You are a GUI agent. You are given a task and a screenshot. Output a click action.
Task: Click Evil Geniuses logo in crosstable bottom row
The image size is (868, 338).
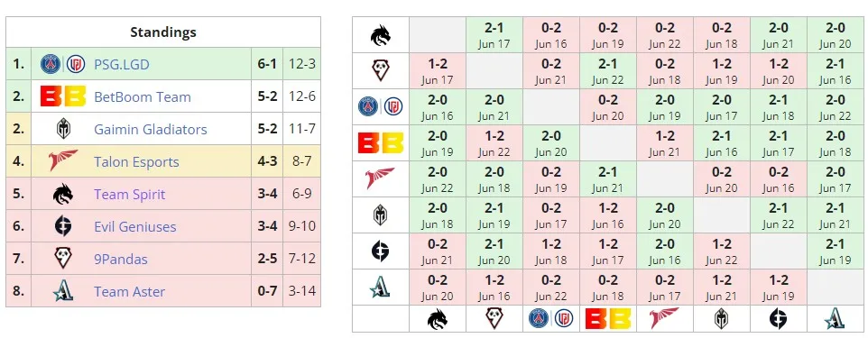coord(779,319)
